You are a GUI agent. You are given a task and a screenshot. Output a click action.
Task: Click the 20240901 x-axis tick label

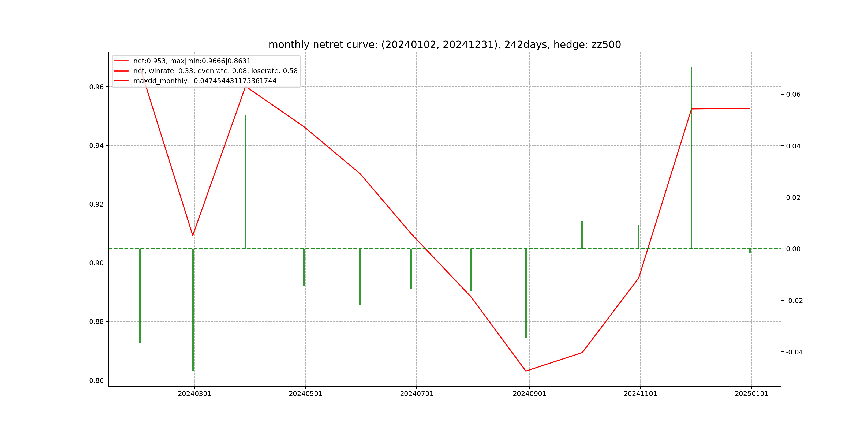[529, 394]
